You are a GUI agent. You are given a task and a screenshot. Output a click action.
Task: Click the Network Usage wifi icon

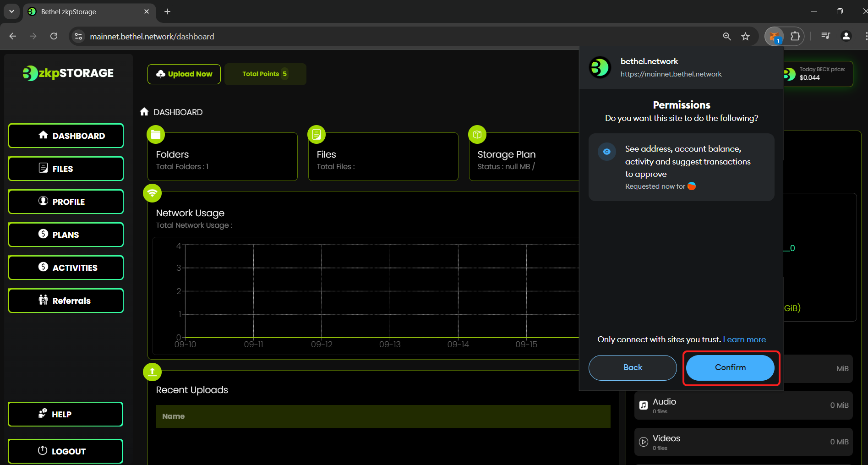click(152, 193)
